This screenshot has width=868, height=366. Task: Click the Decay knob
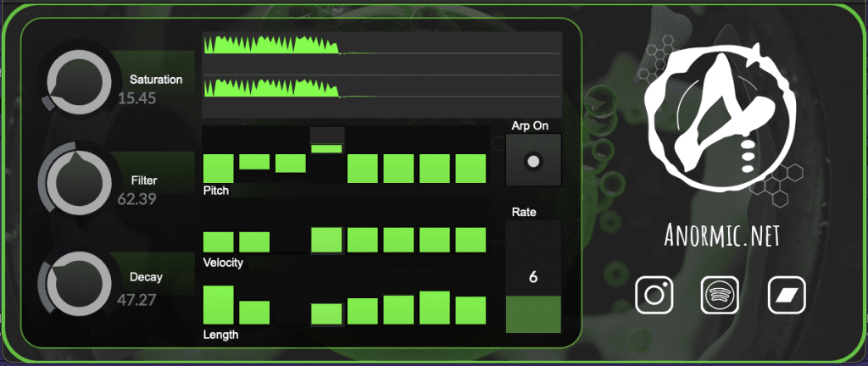pyautogui.click(x=79, y=284)
